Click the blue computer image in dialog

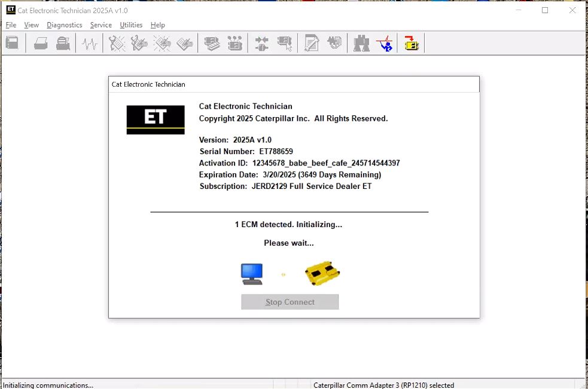click(252, 274)
